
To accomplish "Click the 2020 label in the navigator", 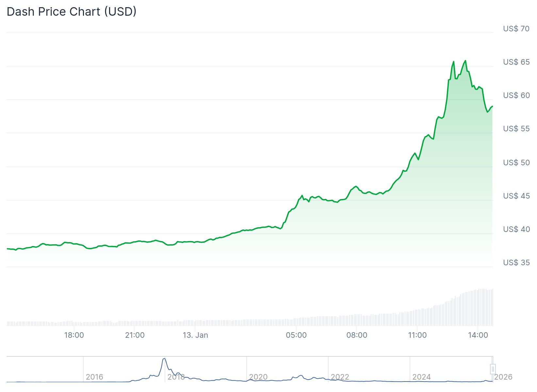I will [x=258, y=377].
